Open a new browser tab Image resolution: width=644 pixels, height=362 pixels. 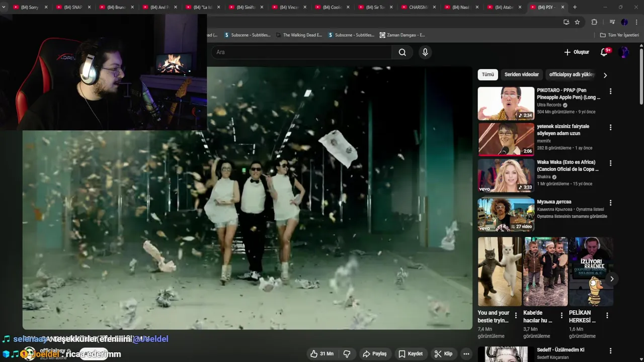575,7
